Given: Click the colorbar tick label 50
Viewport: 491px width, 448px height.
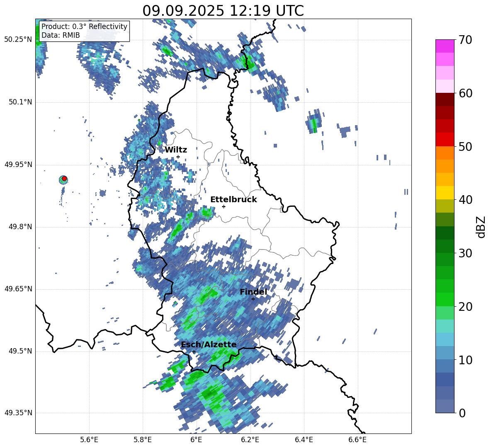Looking at the screenshot, I should point(465,147).
